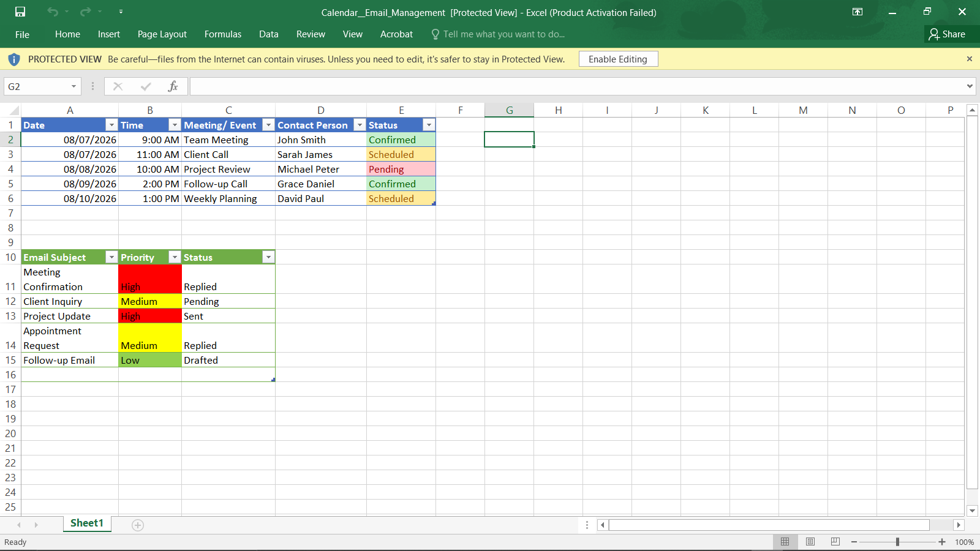This screenshot has width=980, height=551.
Task: Click the zoom slider handle
Action: point(897,542)
